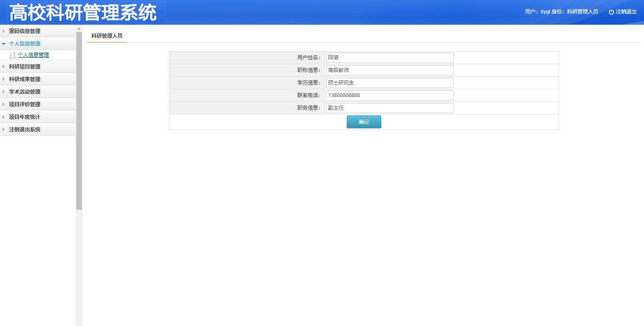Click the 职务信息 label

pyautogui.click(x=309, y=108)
